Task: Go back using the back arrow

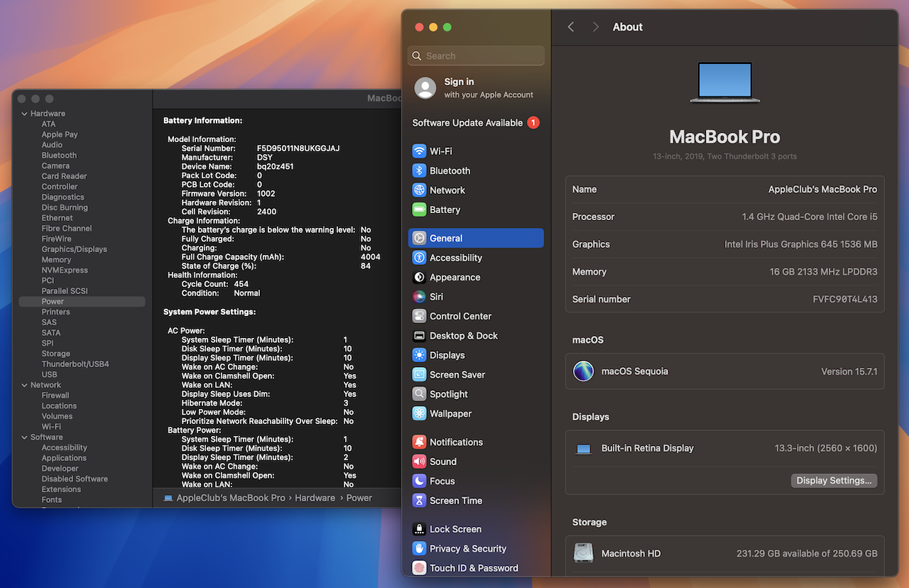Action: (571, 27)
